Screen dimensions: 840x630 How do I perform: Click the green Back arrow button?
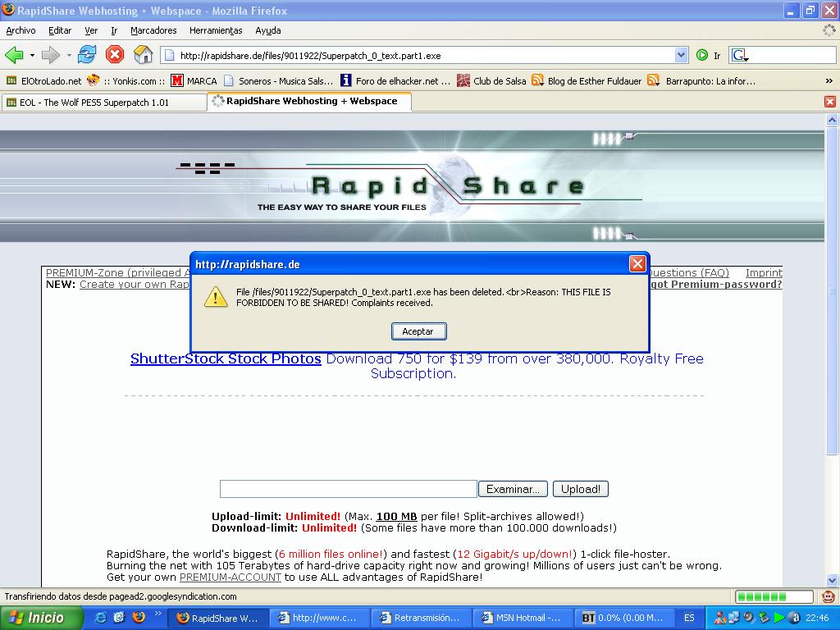click(x=15, y=55)
